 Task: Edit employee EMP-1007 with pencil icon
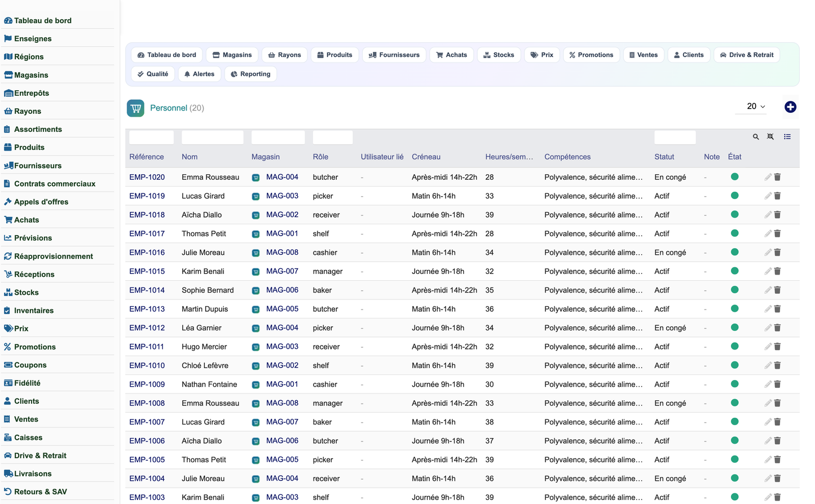click(x=768, y=422)
